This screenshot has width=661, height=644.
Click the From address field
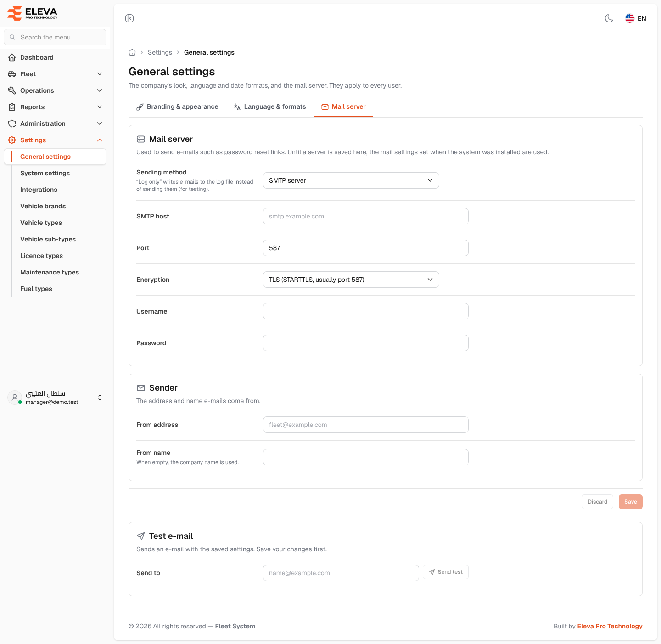[x=366, y=425]
